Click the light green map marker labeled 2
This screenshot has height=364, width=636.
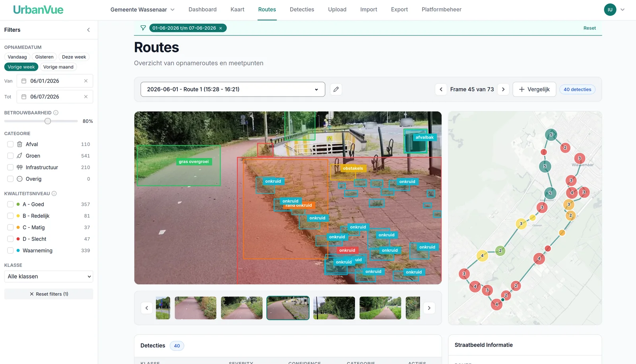tap(500, 250)
